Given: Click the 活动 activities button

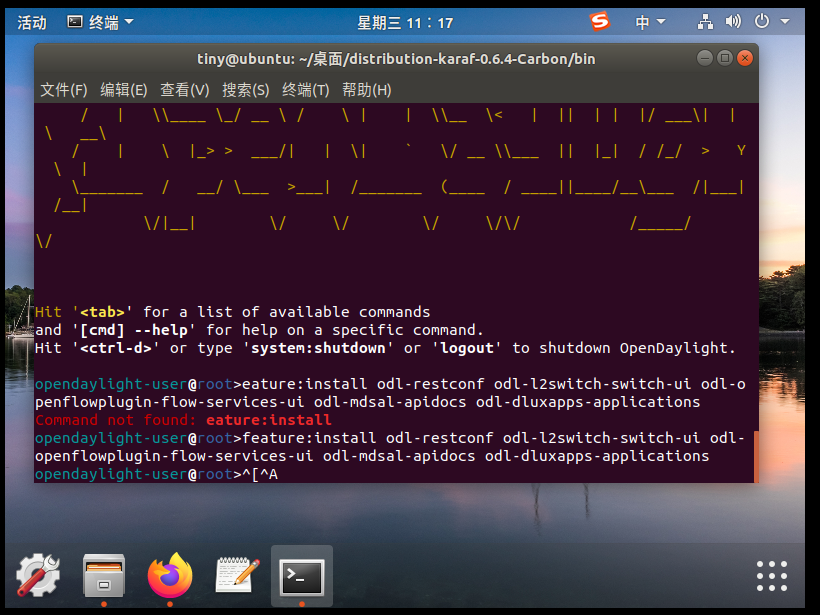Looking at the screenshot, I should [x=32, y=22].
